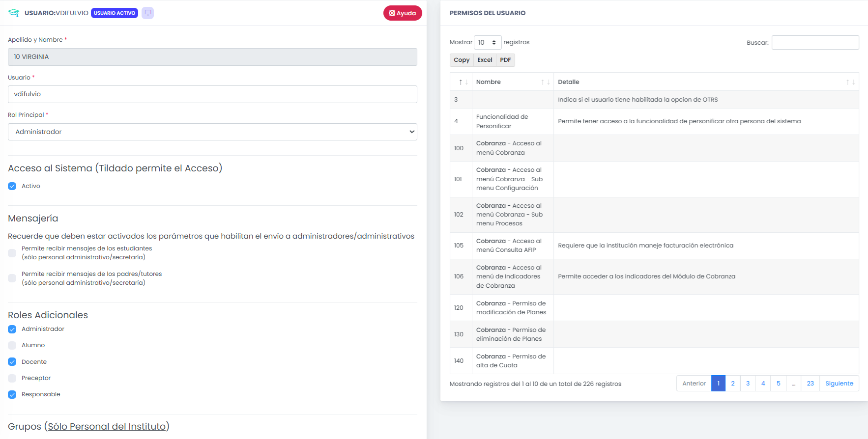Screen dimensions: 868x439
Task: Select current page 1 button
Action: pyautogui.click(x=718, y=384)
